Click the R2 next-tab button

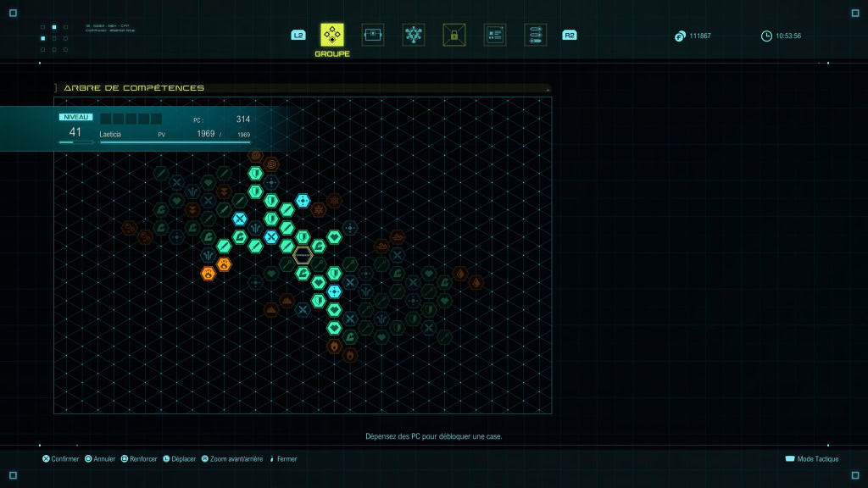click(569, 36)
